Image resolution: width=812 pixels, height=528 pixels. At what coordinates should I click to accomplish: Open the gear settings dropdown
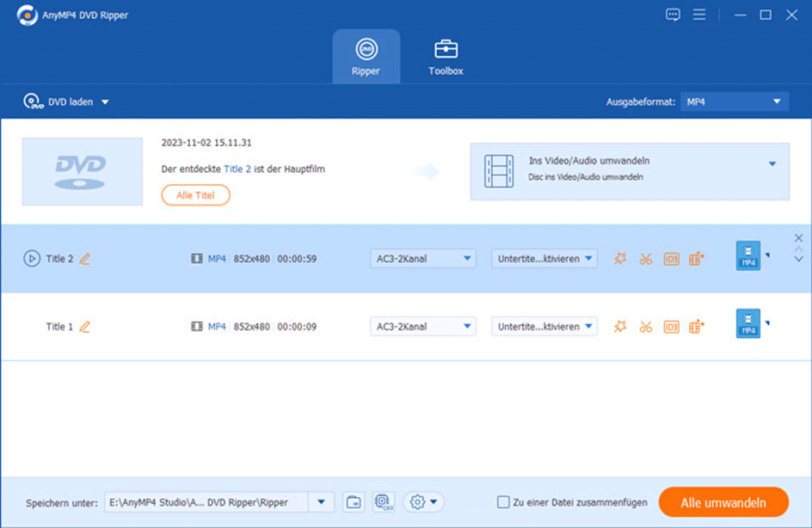tap(423, 502)
